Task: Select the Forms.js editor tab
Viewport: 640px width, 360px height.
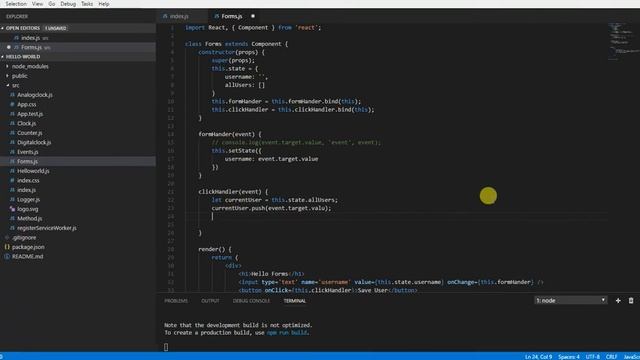Action: pyautogui.click(x=232, y=16)
